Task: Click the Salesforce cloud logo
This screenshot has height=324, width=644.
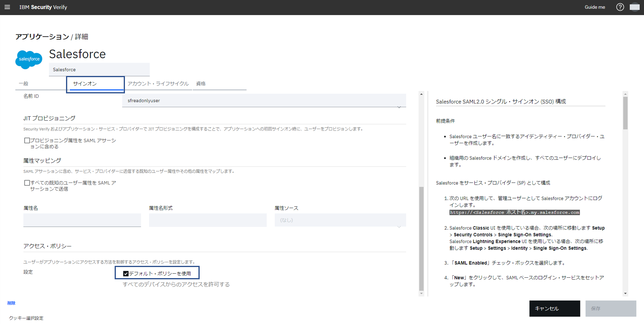Action: [x=29, y=59]
